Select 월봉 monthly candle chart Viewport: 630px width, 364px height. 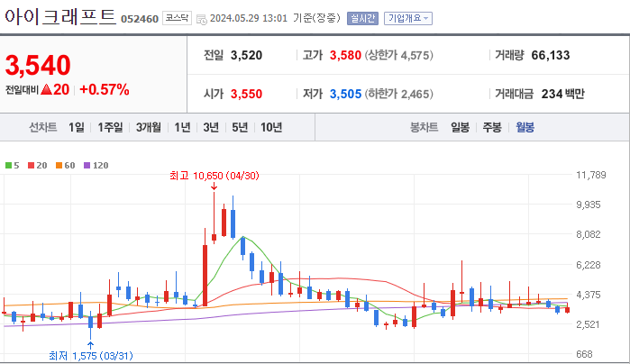click(x=525, y=127)
